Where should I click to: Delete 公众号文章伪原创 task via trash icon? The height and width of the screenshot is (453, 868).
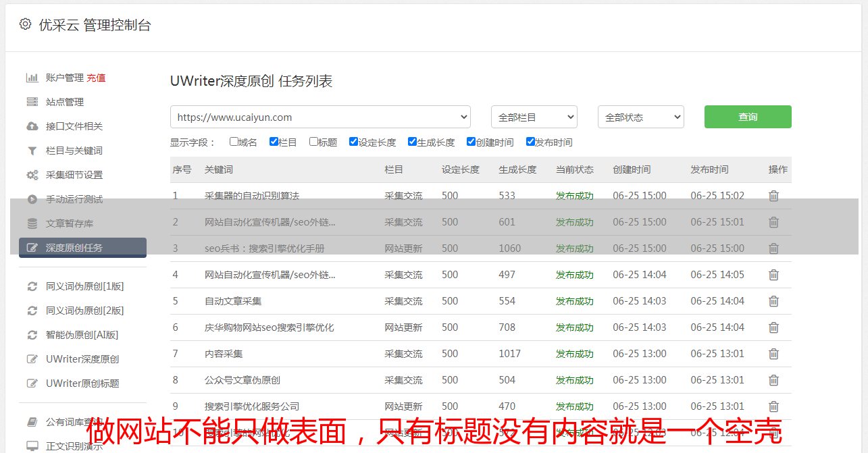click(773, 380)
